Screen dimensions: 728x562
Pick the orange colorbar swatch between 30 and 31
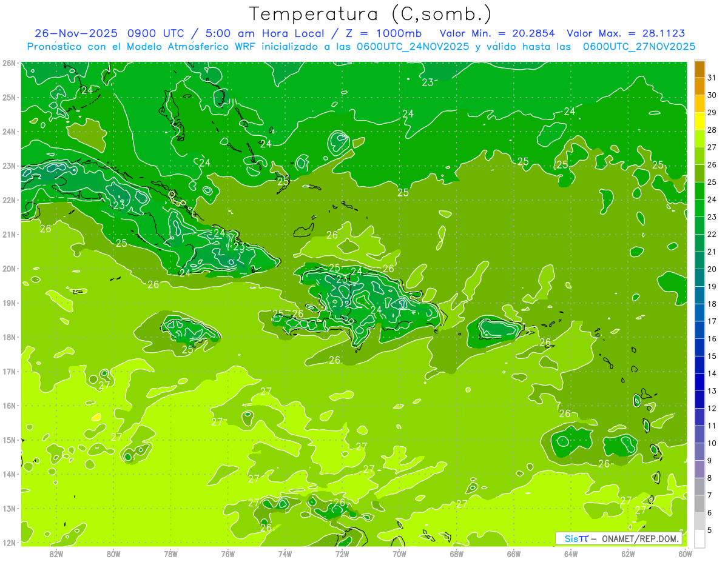coord(699,86)
